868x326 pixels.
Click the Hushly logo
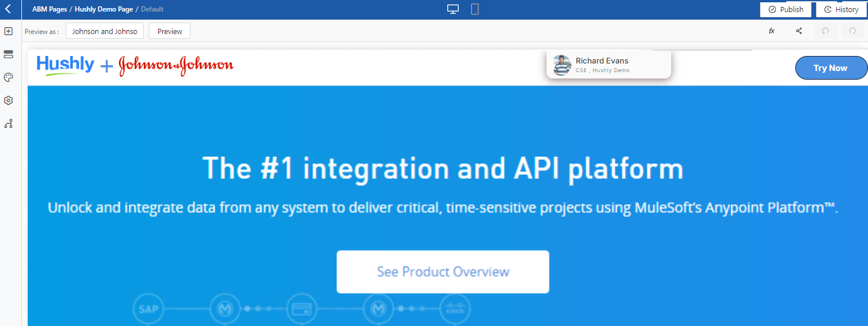65,65
